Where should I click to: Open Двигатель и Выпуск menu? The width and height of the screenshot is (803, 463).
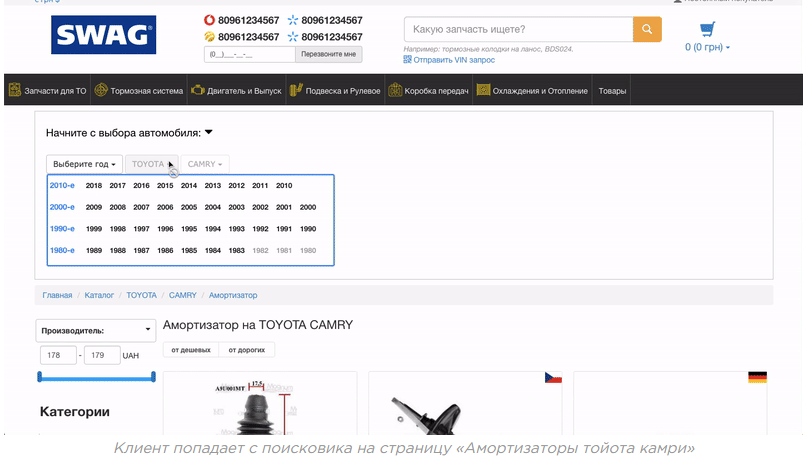point(236,90)
